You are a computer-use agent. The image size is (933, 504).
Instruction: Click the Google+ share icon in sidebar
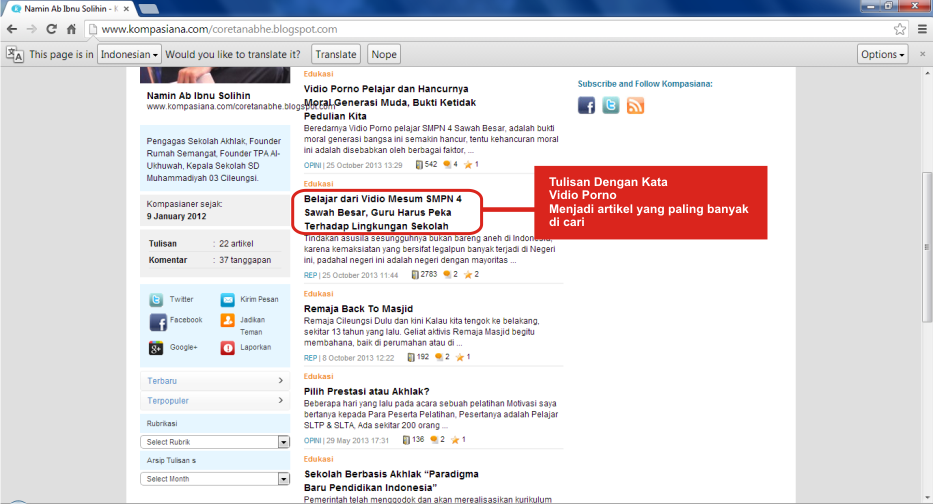[x=157, y=348]
